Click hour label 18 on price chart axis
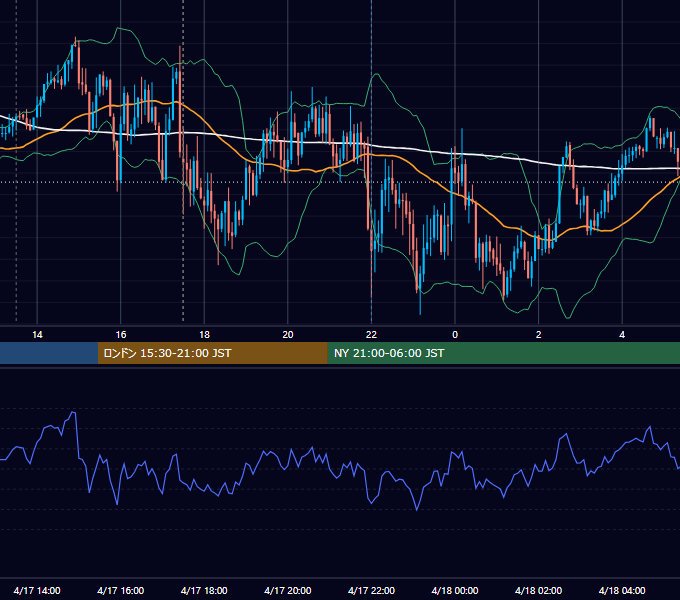 click(204, 335)
